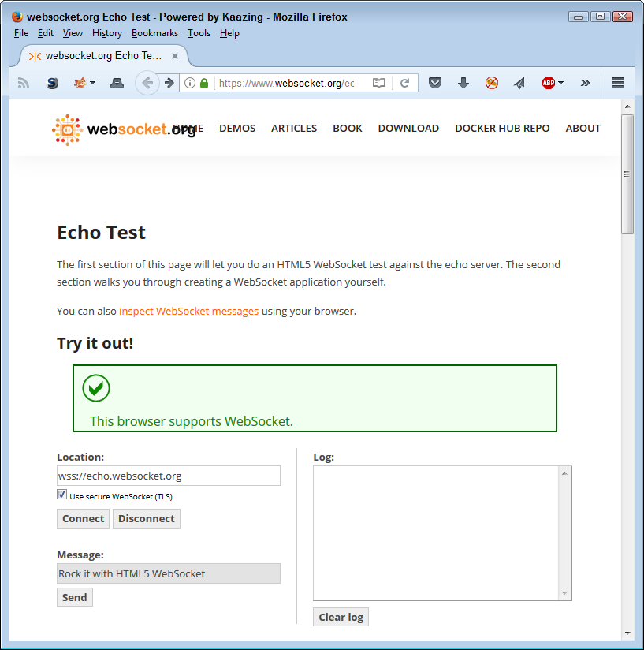Click the Clear log button
This screenshot has width=644, height=650.
click(341, 617)
